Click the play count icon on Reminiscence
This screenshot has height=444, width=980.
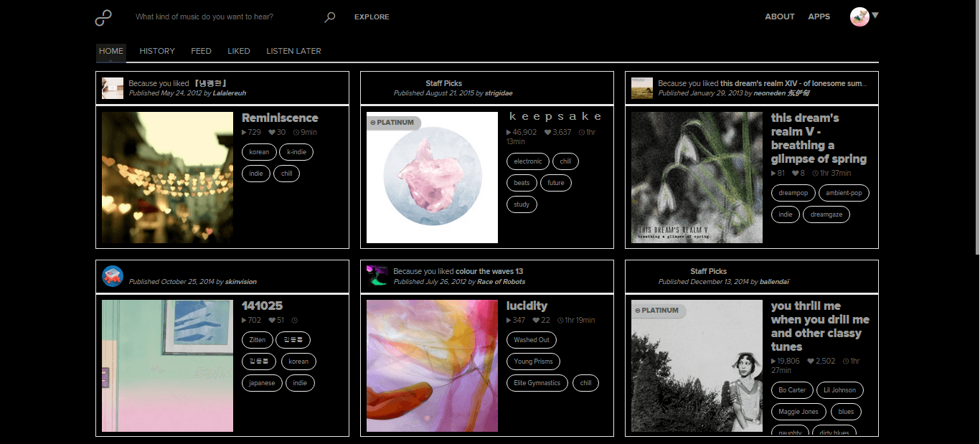[x=245, y=132]
